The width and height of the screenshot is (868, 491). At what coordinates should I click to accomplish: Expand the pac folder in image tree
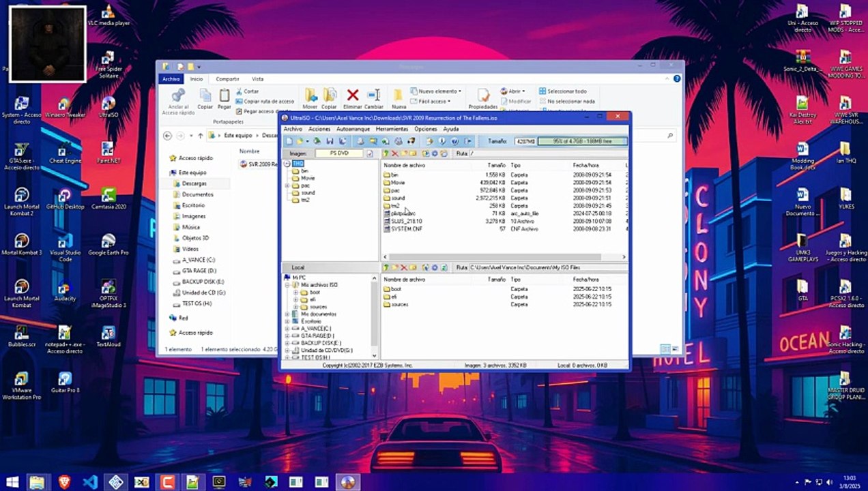point(289,185)
